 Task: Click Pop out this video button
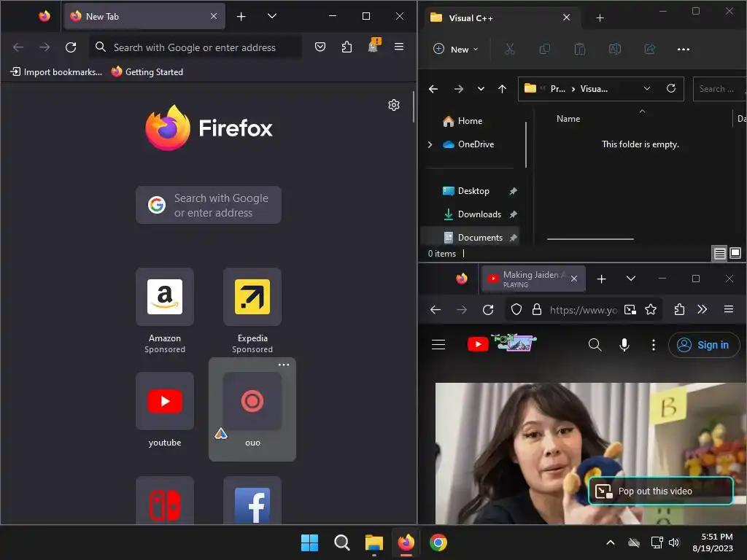661,491
